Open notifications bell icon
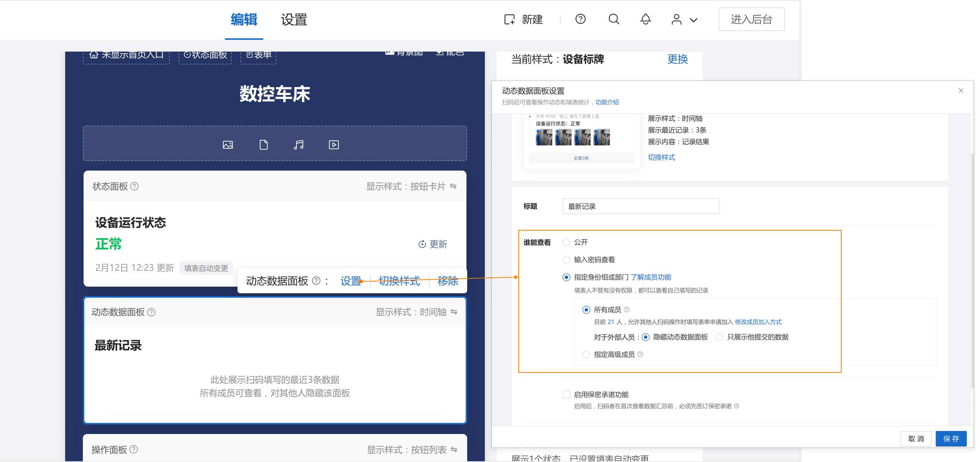 646,19
